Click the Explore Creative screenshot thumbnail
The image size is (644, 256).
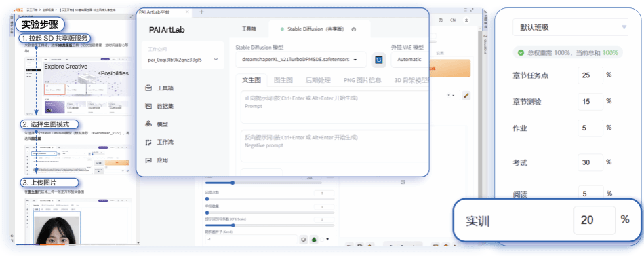(78, 86)
